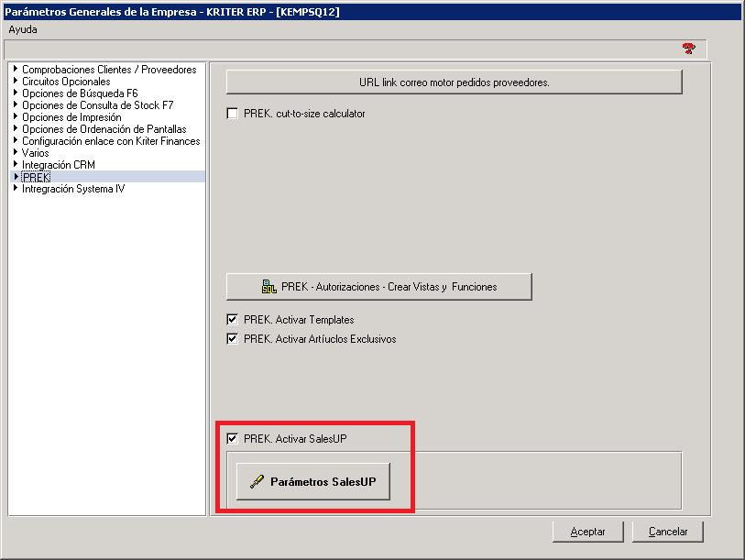
Task: Disable PREK Activar SalesUP checkbox
Action: (233, 439)
